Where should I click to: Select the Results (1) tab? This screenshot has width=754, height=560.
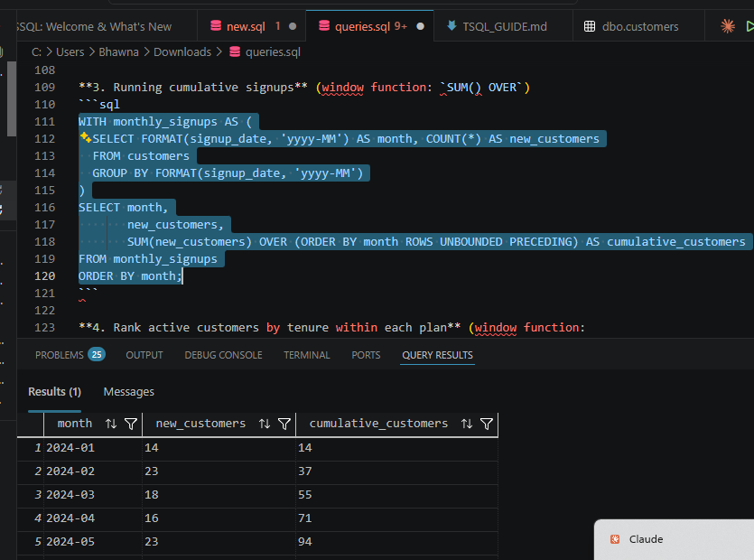coord(54,392)
